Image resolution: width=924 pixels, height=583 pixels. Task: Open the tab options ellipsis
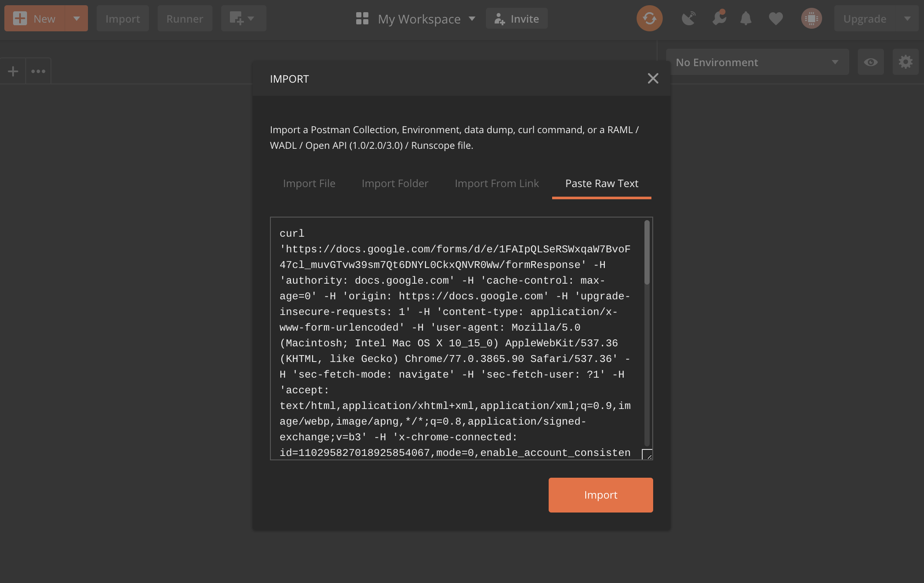38,71
